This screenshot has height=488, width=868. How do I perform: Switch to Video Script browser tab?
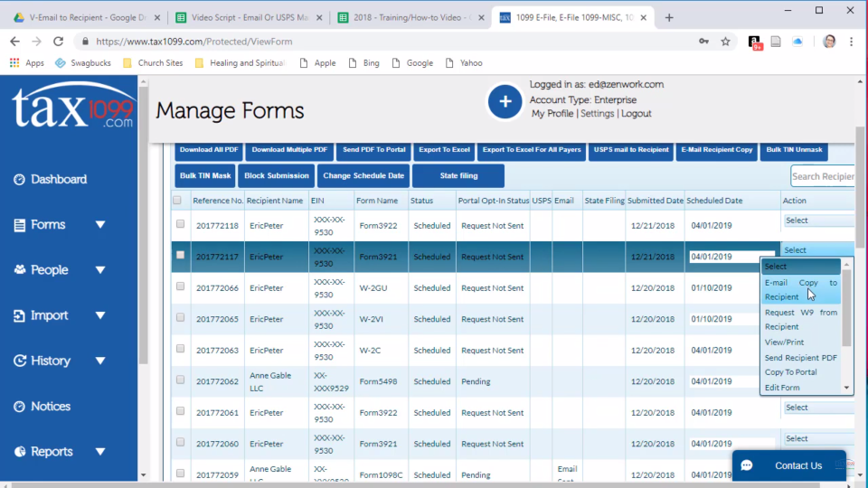click(x=250, y=18)
